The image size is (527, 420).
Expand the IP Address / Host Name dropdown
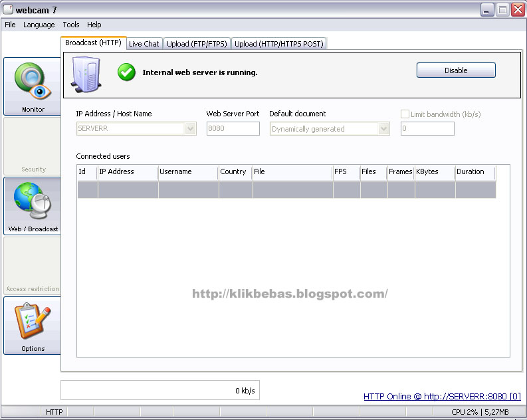[190, 129]
